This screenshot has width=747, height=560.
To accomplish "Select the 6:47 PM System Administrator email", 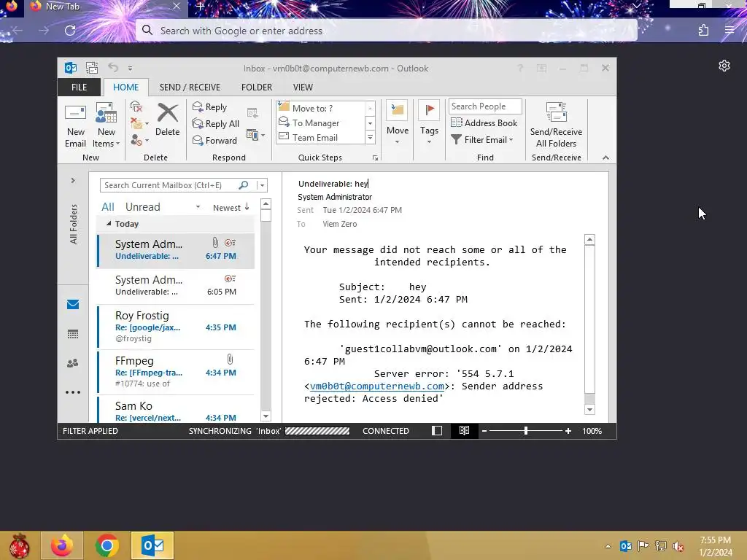I will [175, 250].
